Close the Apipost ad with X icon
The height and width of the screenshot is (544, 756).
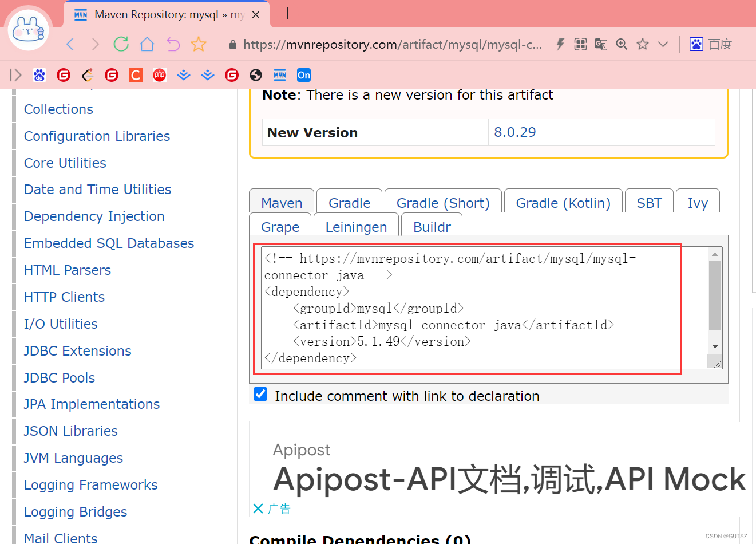[258, 508]
